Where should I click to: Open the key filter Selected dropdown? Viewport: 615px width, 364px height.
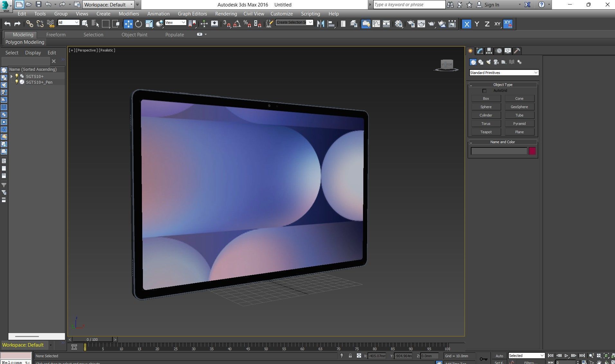526,356
